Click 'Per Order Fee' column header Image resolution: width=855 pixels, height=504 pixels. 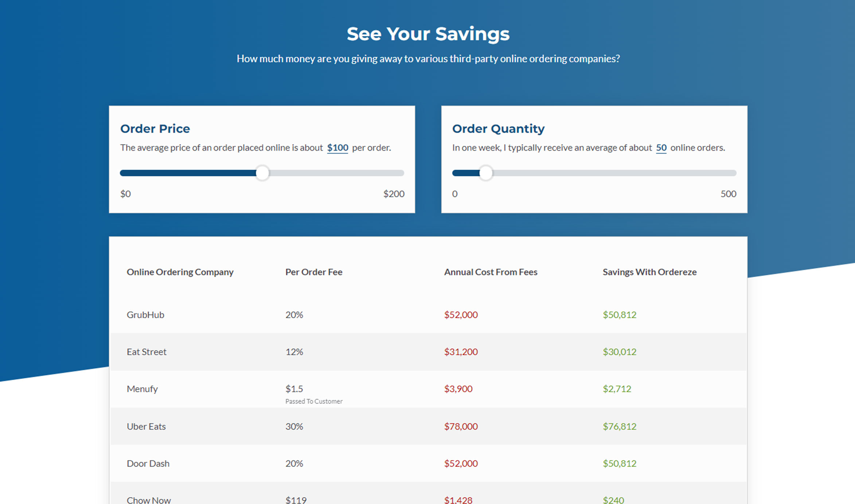coord(314,272)
